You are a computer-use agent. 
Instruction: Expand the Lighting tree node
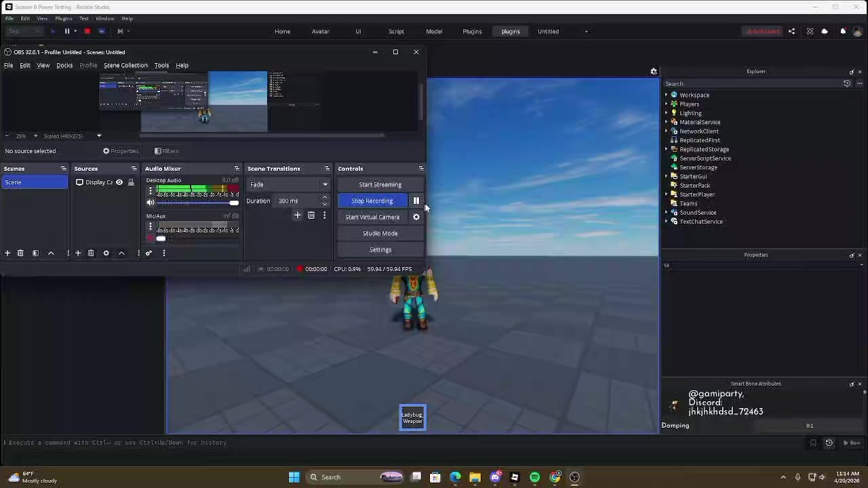[666, 113]
